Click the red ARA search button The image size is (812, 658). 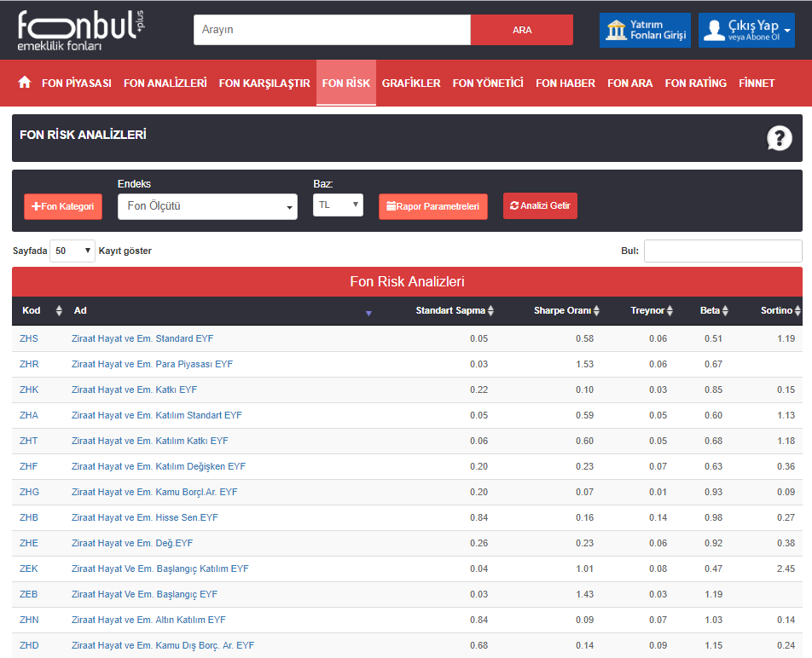(x=521, y=30)
